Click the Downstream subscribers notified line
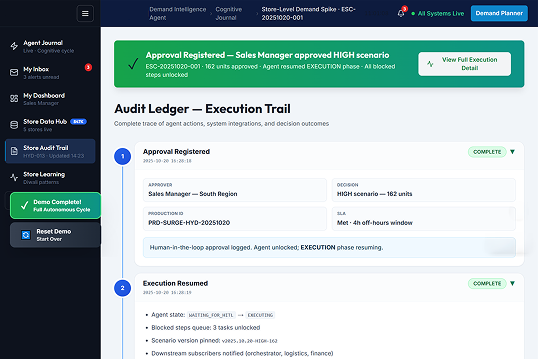Screen dimensions: 538x360 242,353
